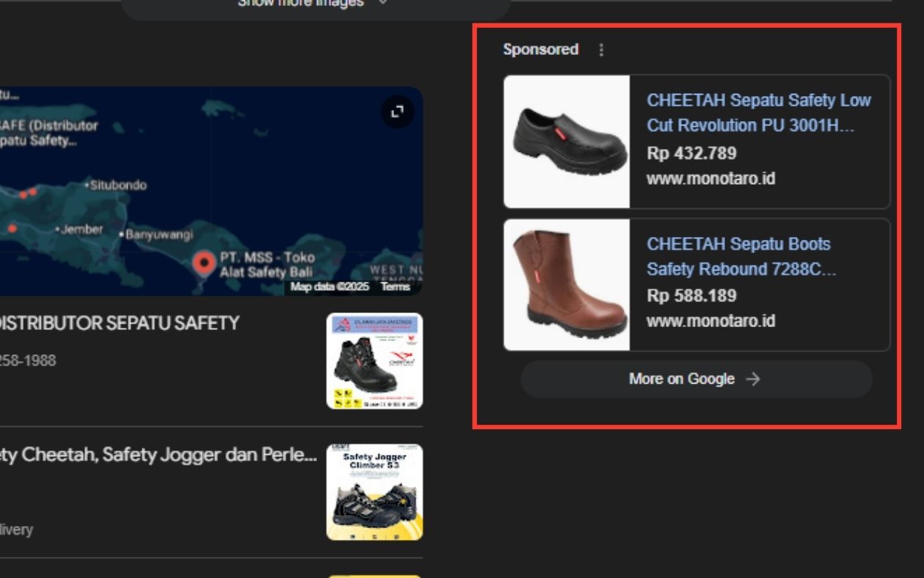The width and height of the screenshot is (924, 578).
Task: Click the Banyuwangi label on the map
Action: point(159,235)
